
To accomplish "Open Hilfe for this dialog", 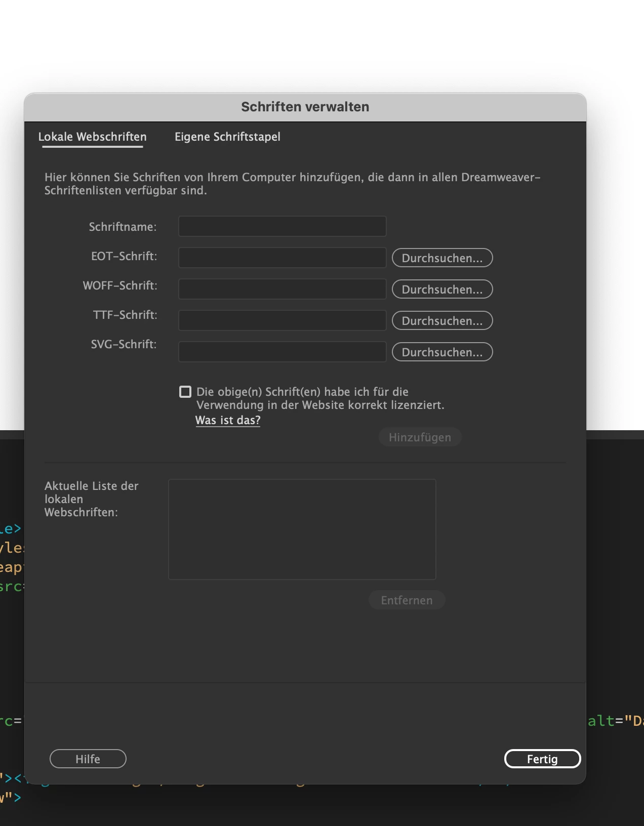I will [88, 759].
